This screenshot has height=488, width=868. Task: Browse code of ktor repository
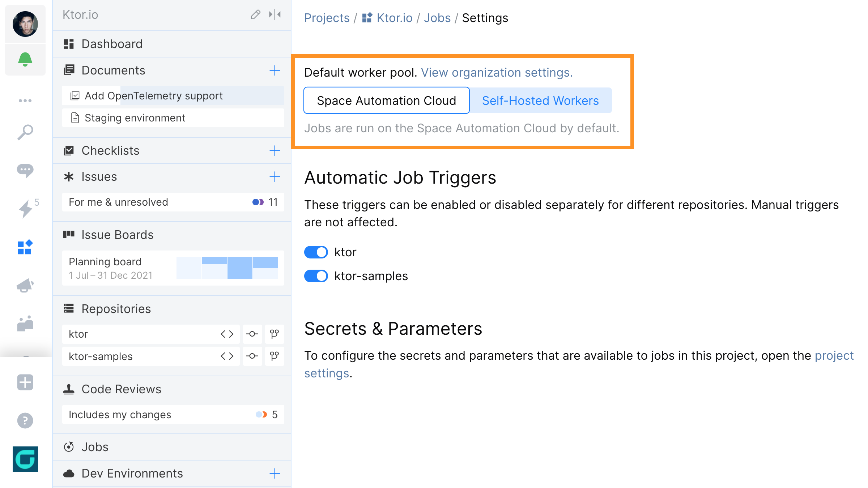coord(227,334)
